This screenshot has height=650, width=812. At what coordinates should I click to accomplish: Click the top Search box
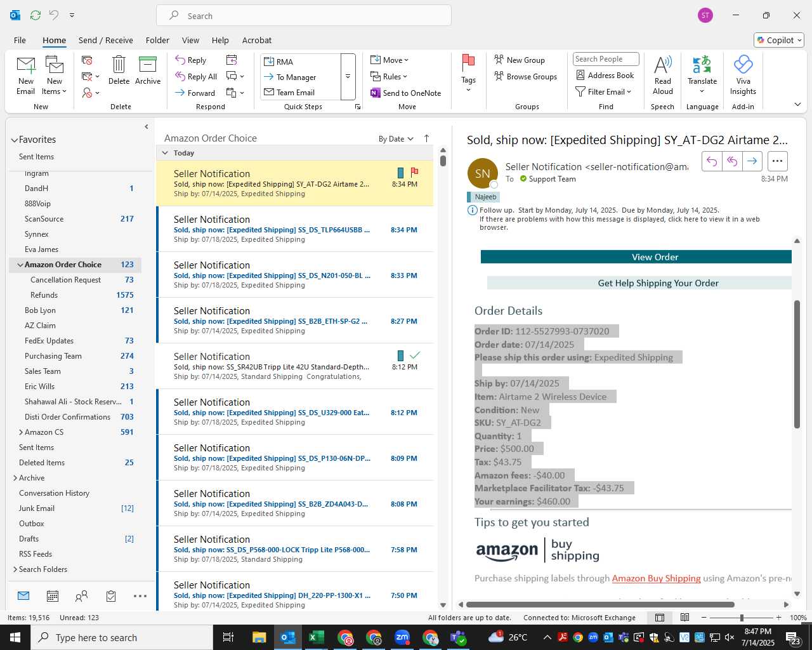click(x=304, y=15)
